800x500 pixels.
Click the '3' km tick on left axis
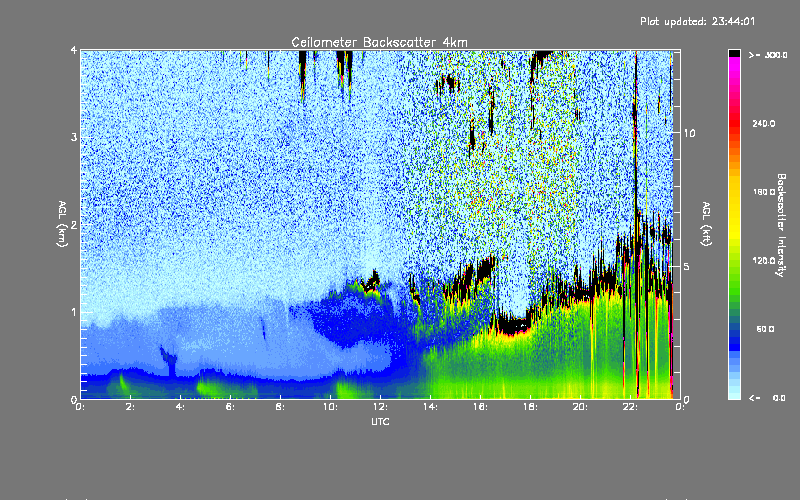coord(74,137)
